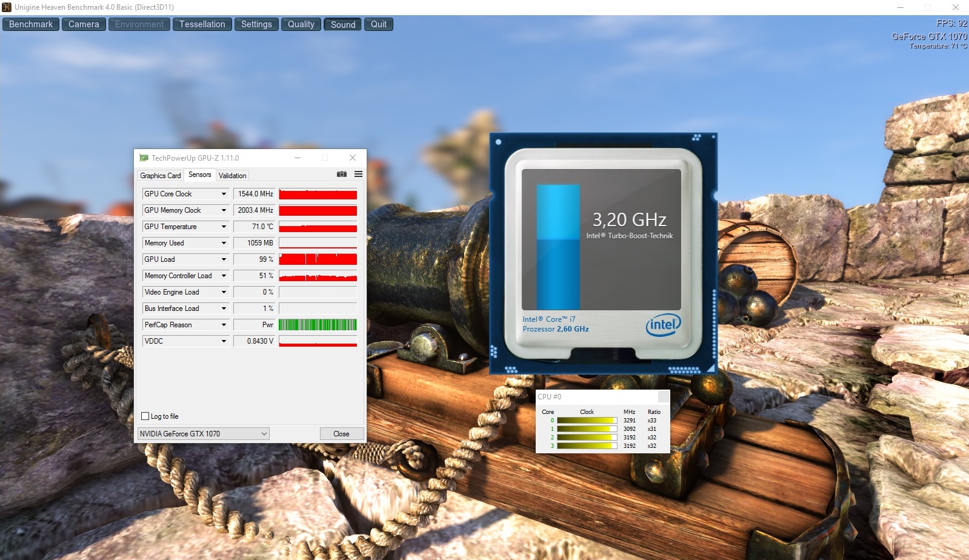Minimize the Heaven Benchmark window
Image resolution: width=969 pixels, height=560 pixels.
(x=901, y=7)
